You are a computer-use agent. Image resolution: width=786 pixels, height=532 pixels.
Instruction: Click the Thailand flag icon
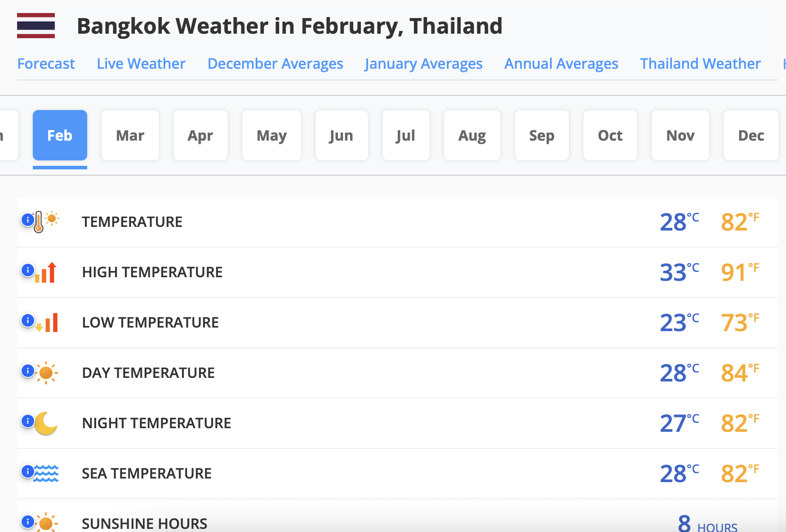pos(36,26)
